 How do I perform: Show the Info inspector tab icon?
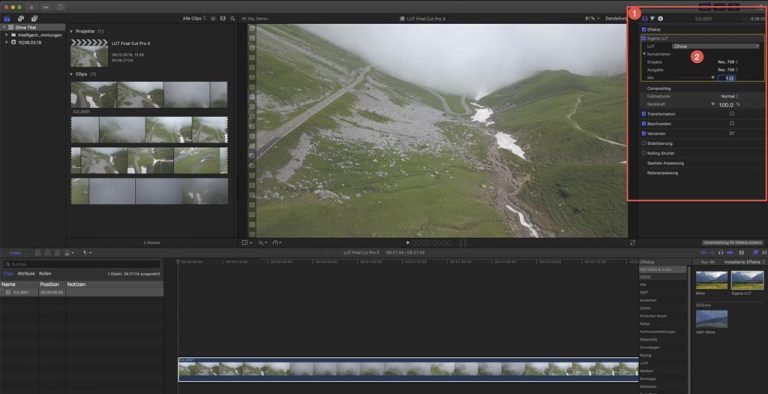660,19
